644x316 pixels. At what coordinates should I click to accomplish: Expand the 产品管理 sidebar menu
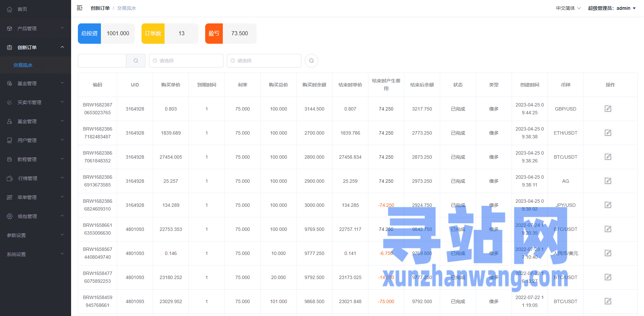coord(35,28)
